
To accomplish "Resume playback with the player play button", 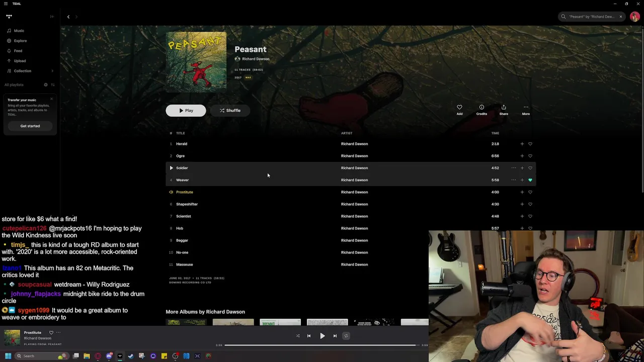I will coord(323,336).
